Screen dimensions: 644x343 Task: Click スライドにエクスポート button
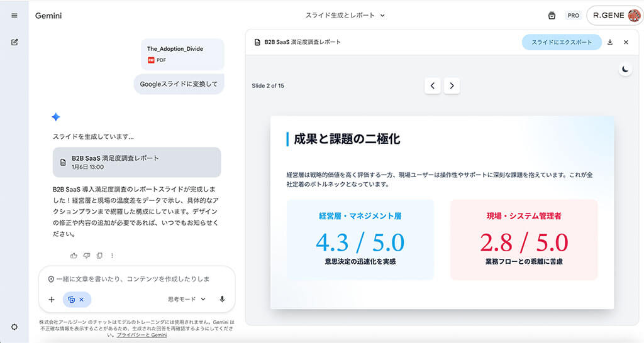562,42
